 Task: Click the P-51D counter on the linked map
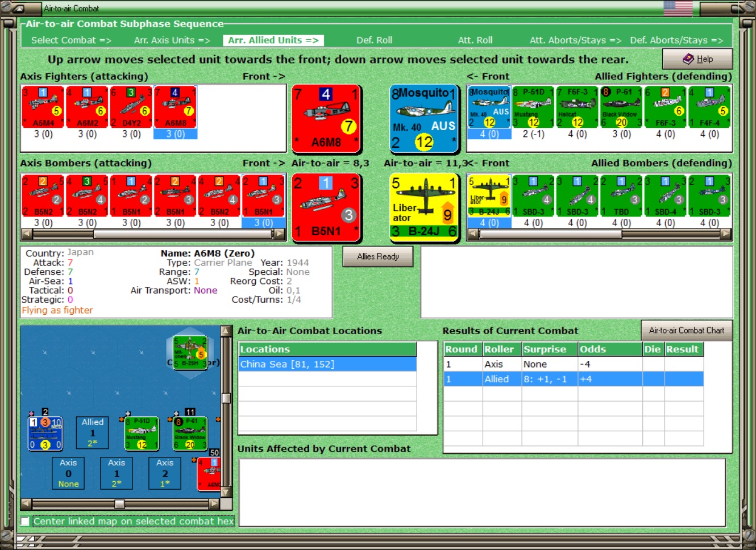point(142,433)
